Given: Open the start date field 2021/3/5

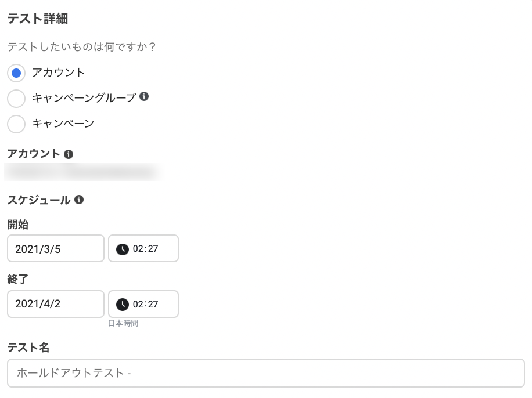Looking at the screenshot, I should pyautogui.click(x=56, y=249).
